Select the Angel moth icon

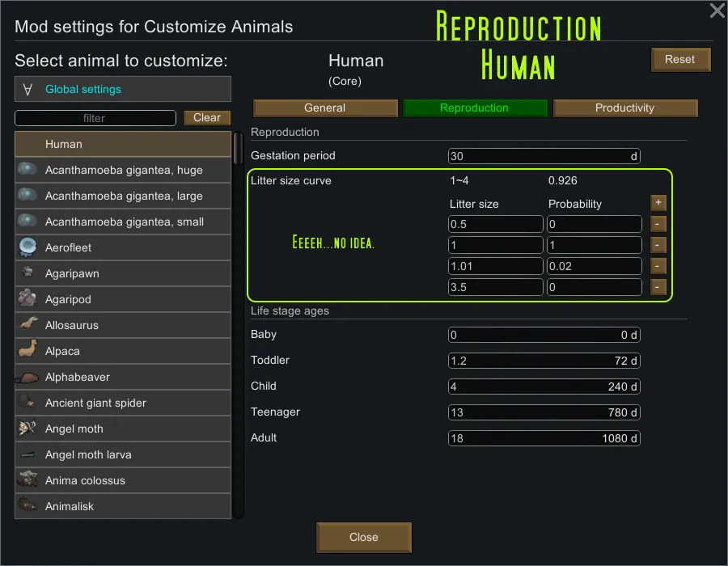pos(28,429)
